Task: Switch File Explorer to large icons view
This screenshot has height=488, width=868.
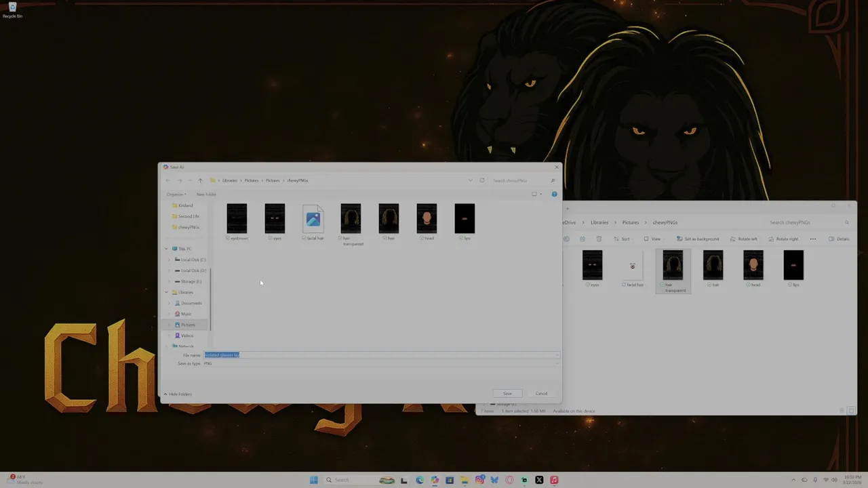Action: [850, 411]
